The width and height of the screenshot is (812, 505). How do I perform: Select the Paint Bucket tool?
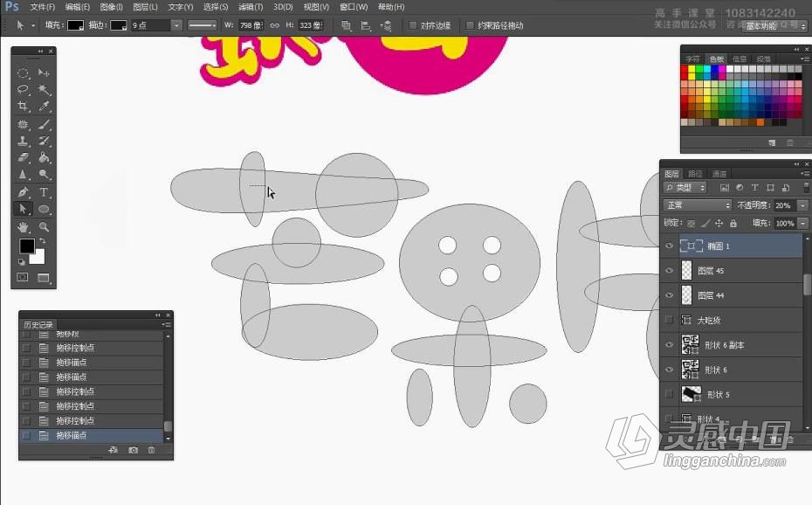click(x=44, y=157)
